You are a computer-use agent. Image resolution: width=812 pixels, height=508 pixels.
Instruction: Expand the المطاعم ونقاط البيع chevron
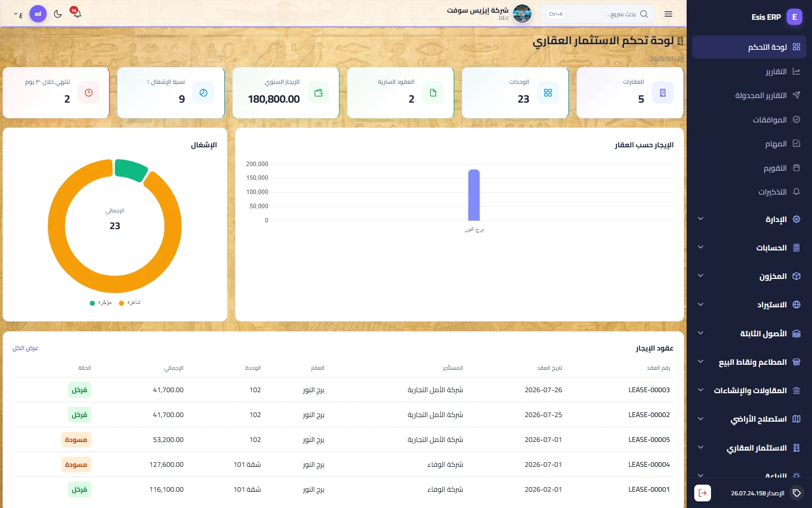tap(700, 362)
